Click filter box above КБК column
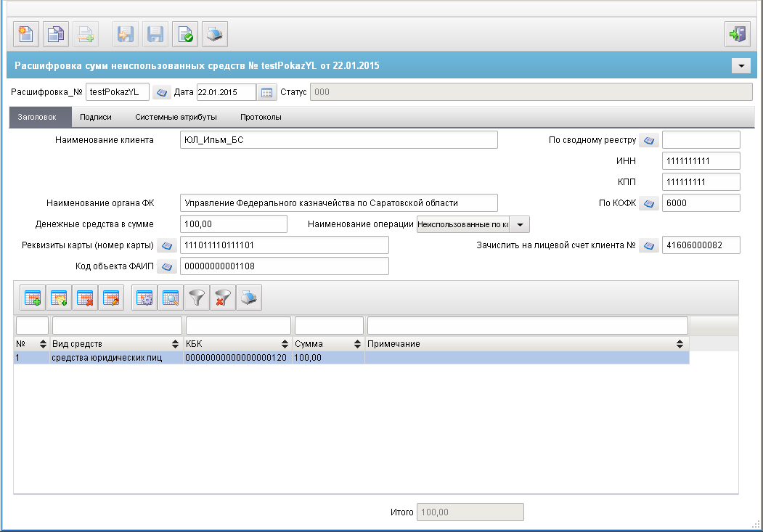The image size is (763, 532). tap(238, 325)
